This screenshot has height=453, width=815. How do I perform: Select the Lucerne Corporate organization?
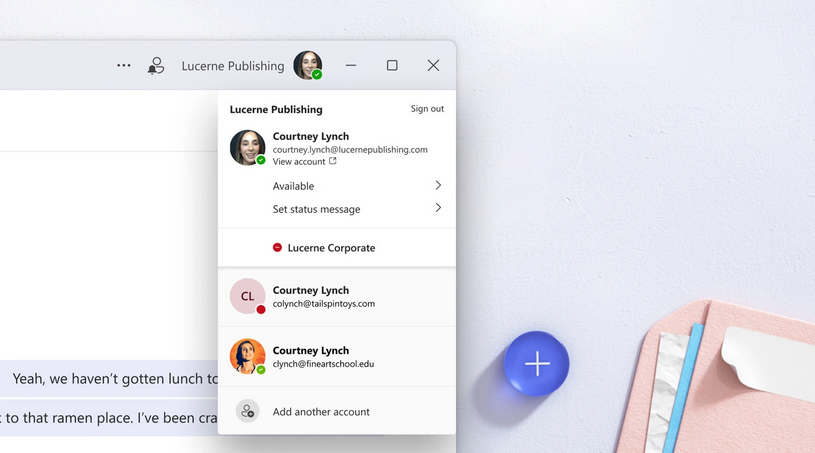[x=331, y=247]
